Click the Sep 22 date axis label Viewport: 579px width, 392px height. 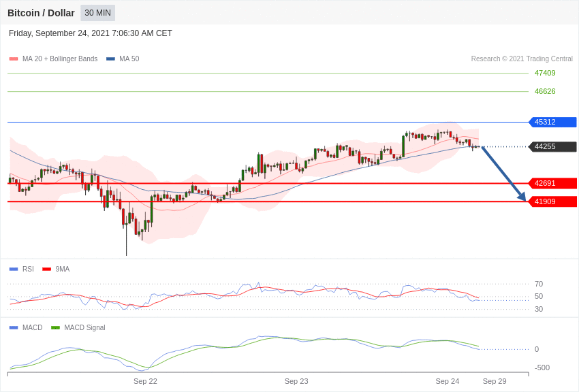pyautogui.click(x=145, y=381)
